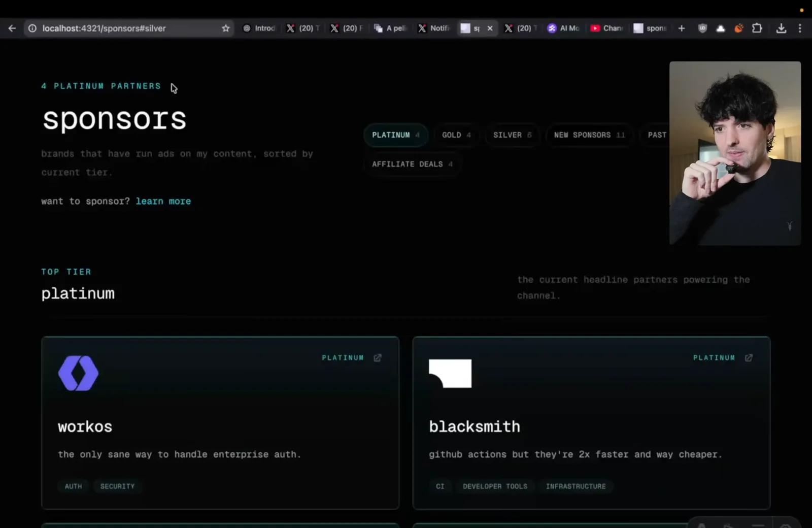Select the GOLD filter pill
Image resolution: width=812 pixels, height=528 pixels.
pyautogui.click(x=456, y=135)
